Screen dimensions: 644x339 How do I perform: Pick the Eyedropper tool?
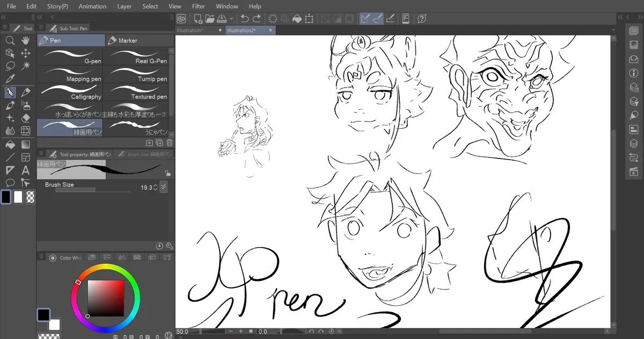(10, 79)
